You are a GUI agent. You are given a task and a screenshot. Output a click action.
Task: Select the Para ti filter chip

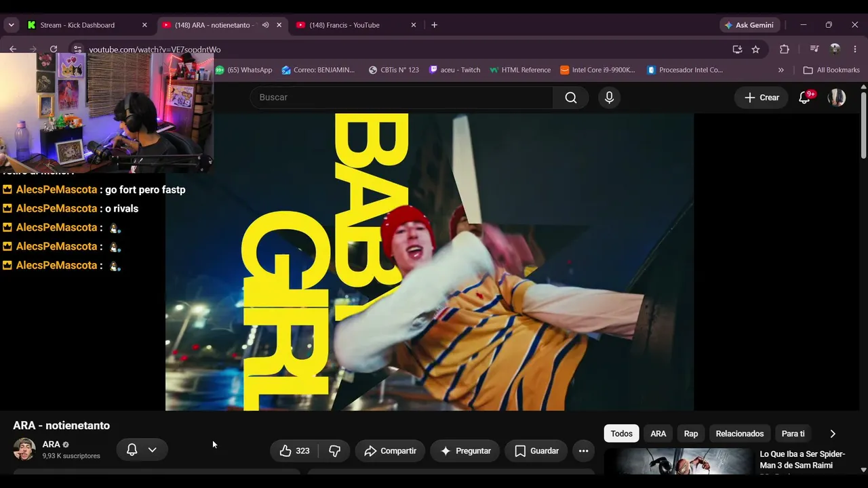coord(793,434)
